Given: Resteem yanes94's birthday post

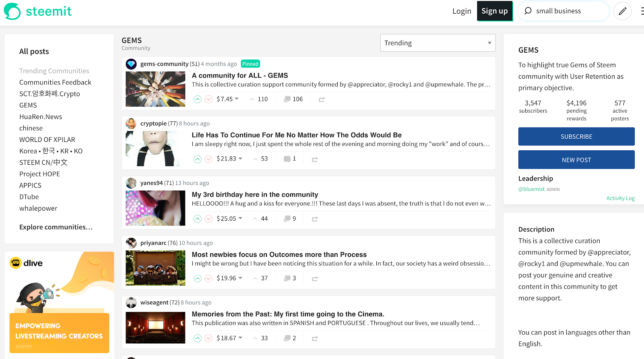Looking at the screenshot, I should 315,219.
